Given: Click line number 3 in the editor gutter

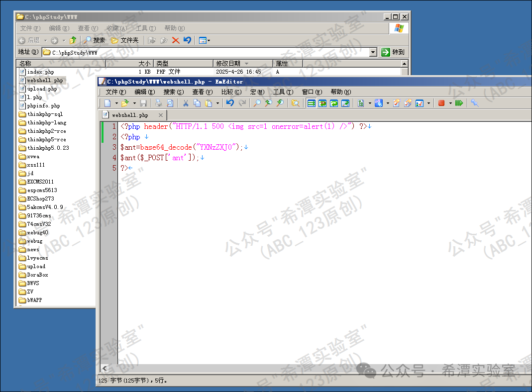Looking at the screenshot, I should click(114, 147).
